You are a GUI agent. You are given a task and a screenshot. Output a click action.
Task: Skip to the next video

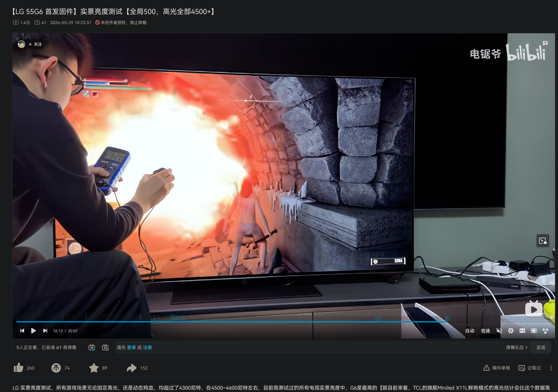pos(45,331)
